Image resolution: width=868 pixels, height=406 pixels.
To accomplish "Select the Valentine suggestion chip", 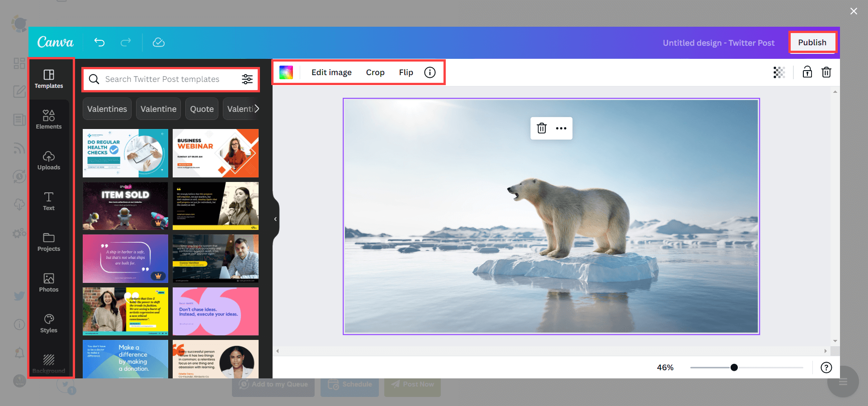I will [158, 109].
